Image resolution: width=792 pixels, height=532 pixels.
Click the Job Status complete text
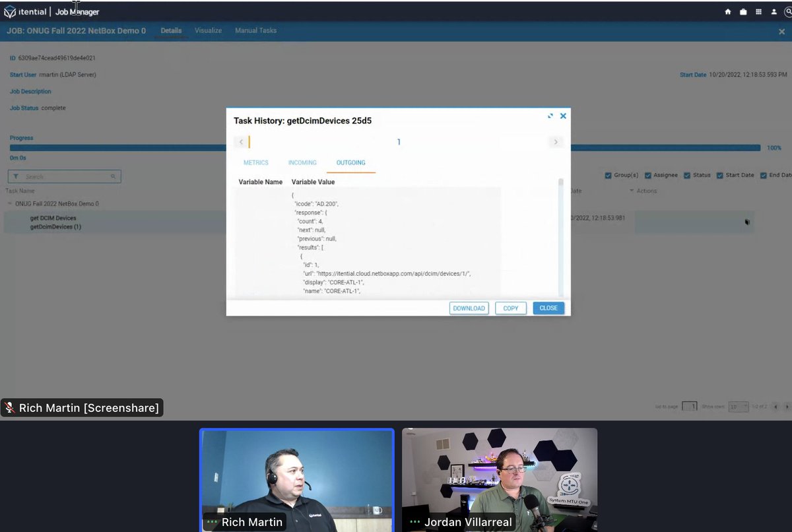tap(53, 108)
